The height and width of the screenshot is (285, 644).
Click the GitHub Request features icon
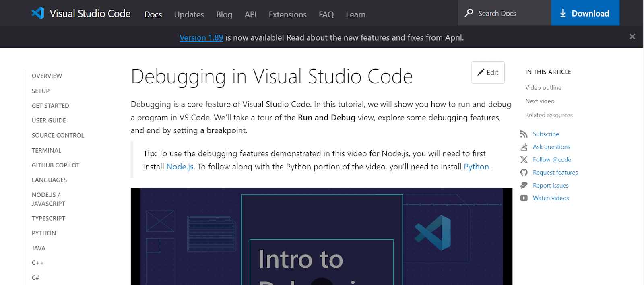pyautogui.click(x=524, y=173)
